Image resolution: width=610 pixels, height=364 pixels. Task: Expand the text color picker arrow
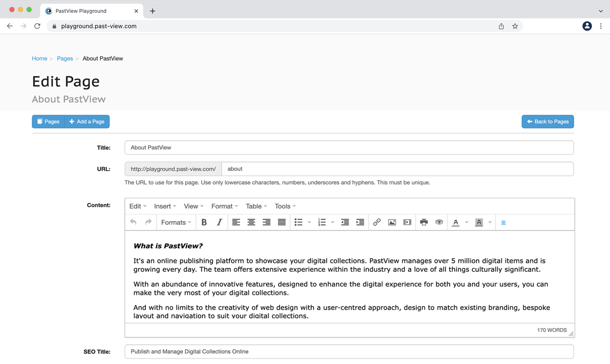coord(467,222)
